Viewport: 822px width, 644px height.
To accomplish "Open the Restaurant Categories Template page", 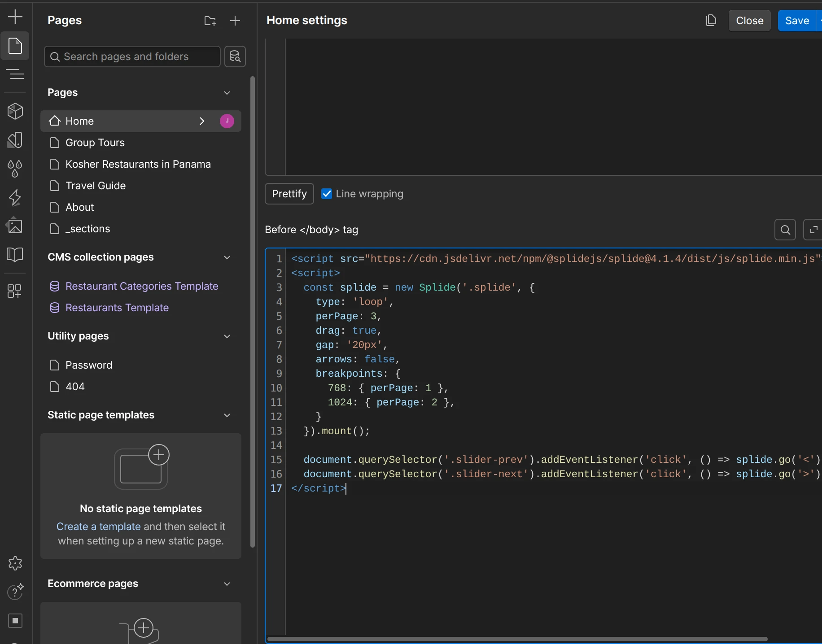I will click(141, 286).
